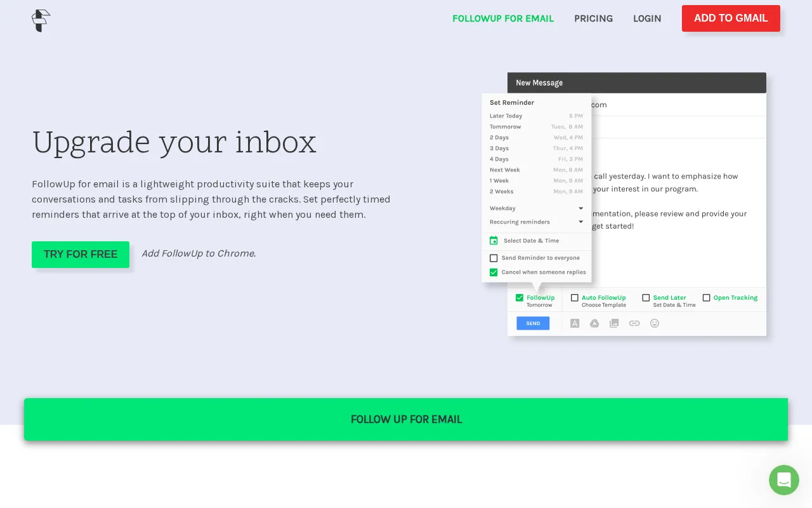The height and width of the screenshot is (508, 812).
Task: Click the Try for Free button
Action: tap(81, 255)
